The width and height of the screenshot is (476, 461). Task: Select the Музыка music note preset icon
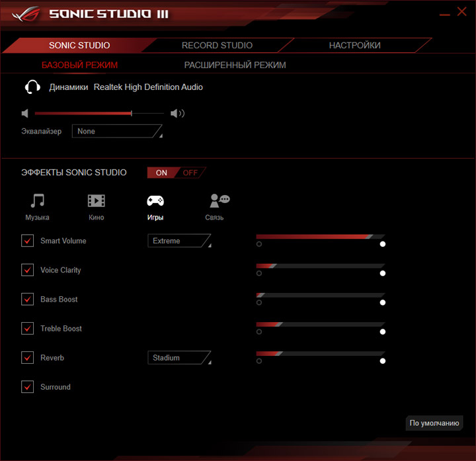pos(38,201)
